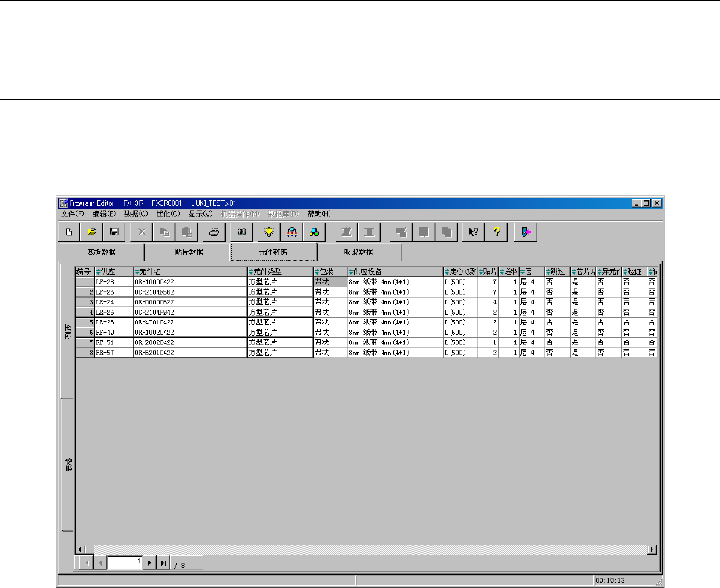Open the 显示(V) menu
The image size is (720, 588).
(x=200, y=214)
